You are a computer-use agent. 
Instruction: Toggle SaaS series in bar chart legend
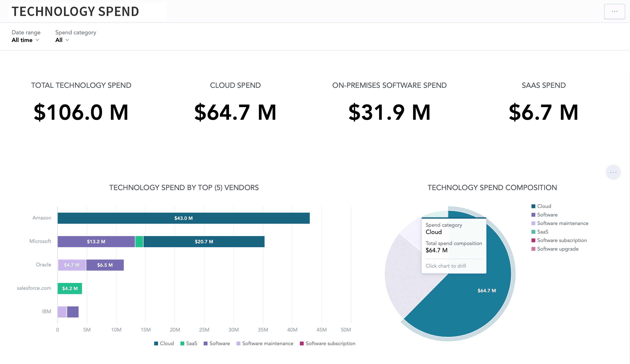click(189, 343)
